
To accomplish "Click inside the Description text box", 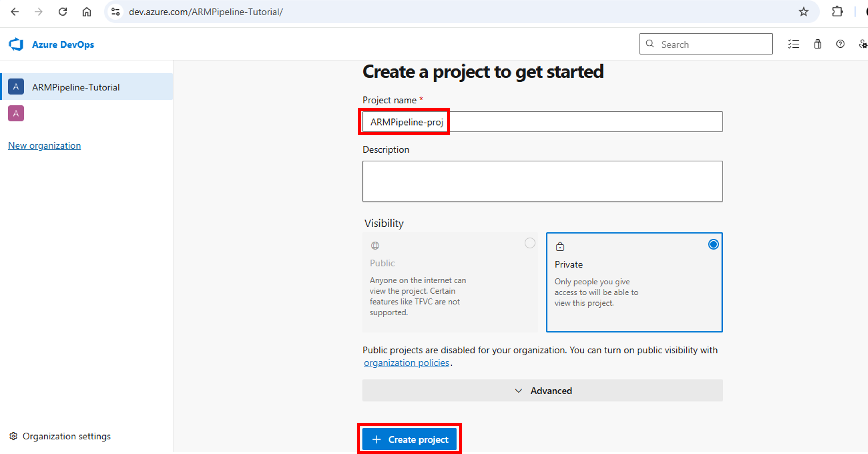I will [542, 182].
